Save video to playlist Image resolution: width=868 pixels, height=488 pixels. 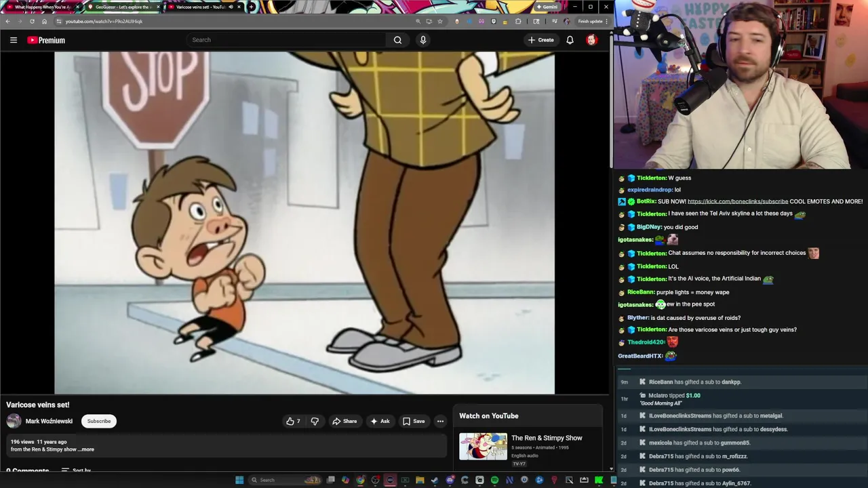click(414, 421)
